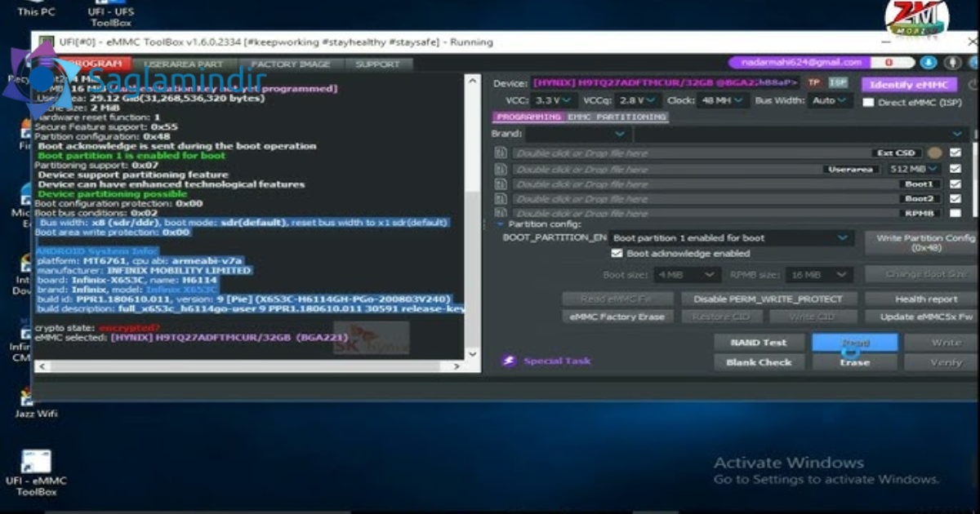Click the blue download icon in header
Screen dimensions: 980x514
point(929,63)
